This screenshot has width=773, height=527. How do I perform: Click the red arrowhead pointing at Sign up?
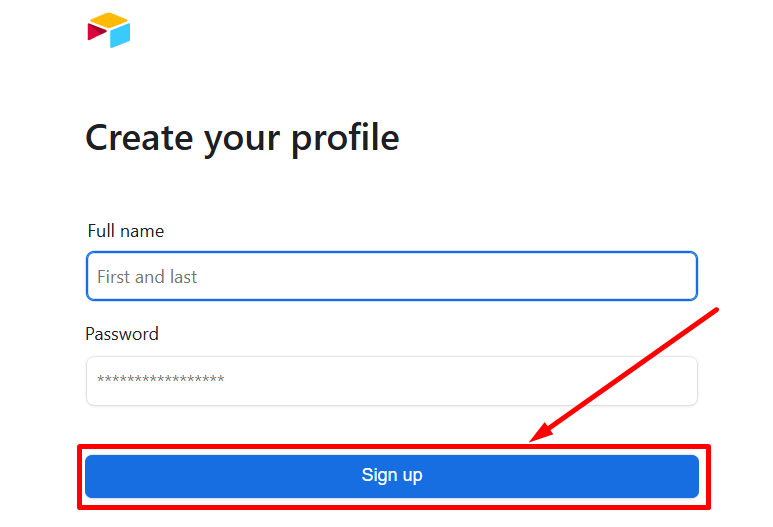[x=540, y=432]
